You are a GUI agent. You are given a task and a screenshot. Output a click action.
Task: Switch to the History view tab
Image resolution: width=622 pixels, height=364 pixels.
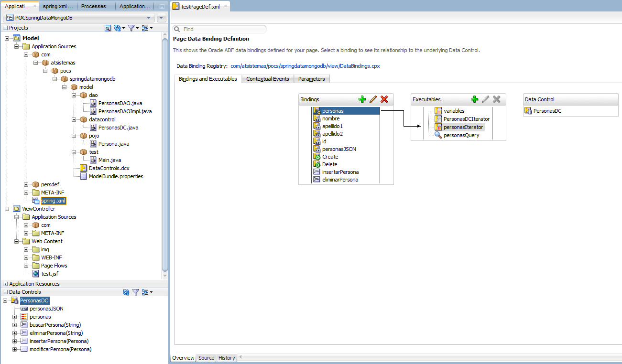[227, 358]
